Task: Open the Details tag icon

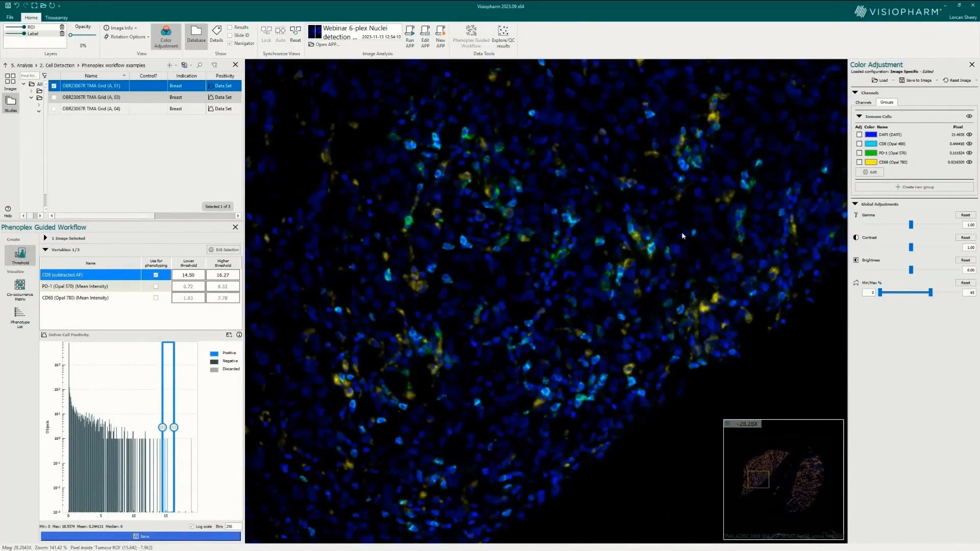Action: pos(216,34)
